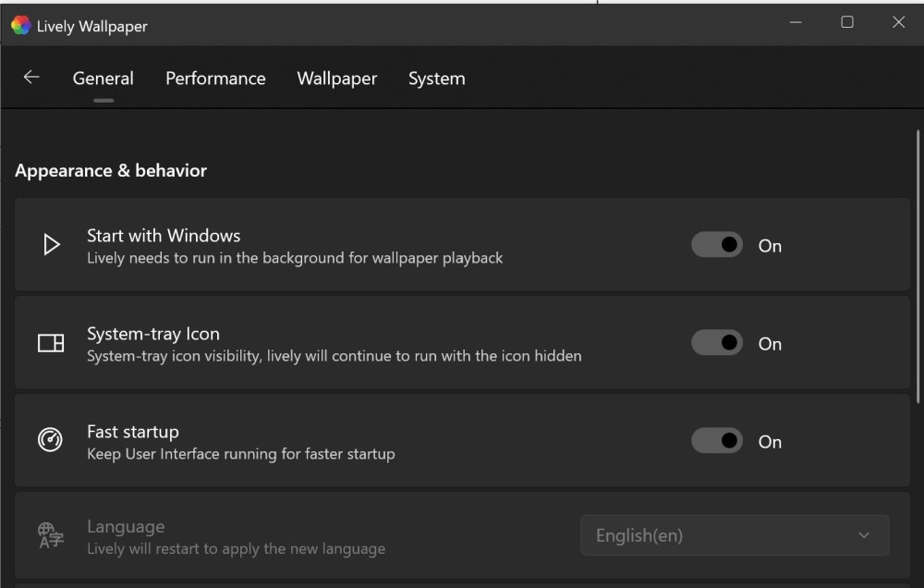Click the Language translate icon
924x588 pixels.
(x=51, y=535)
